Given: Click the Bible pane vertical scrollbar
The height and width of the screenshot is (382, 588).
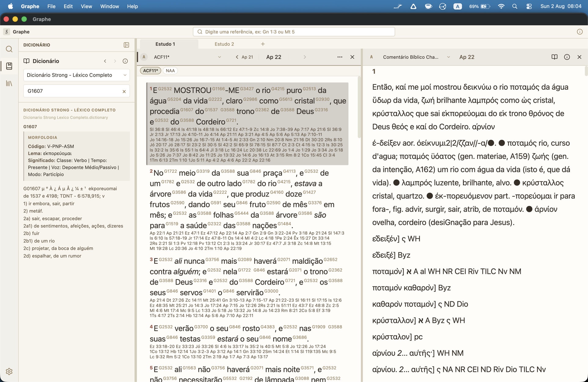Looking at the screenshot, I should pyautogui.click(x=359, y=107).
